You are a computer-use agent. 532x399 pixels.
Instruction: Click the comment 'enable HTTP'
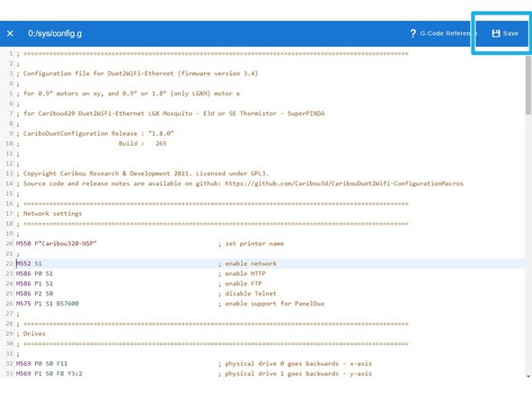tap(245, 273)
